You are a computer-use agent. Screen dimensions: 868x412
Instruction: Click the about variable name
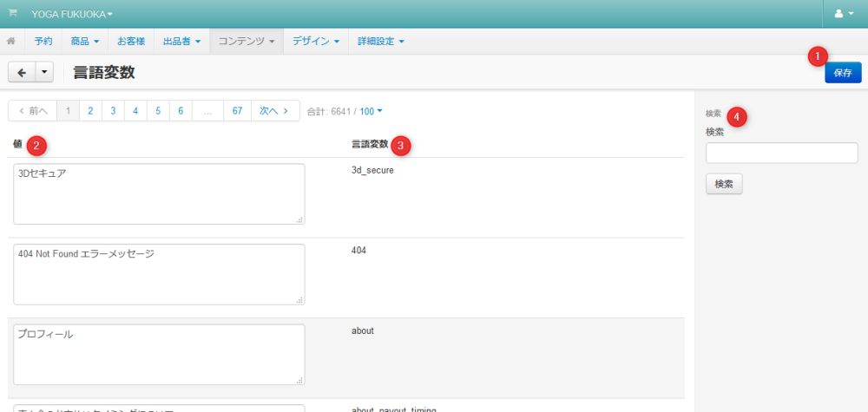click(363, 330)
